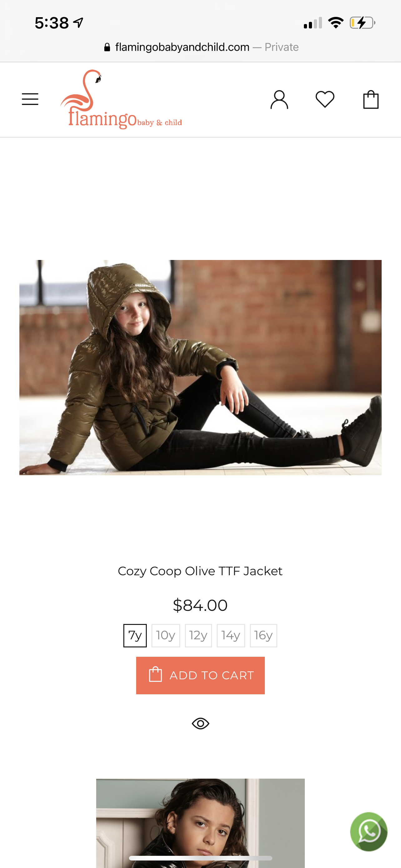The width and height of the screenshot is (401, 868).
Task: Add the olive jacket to cart
Action: (x=200, y=675)
